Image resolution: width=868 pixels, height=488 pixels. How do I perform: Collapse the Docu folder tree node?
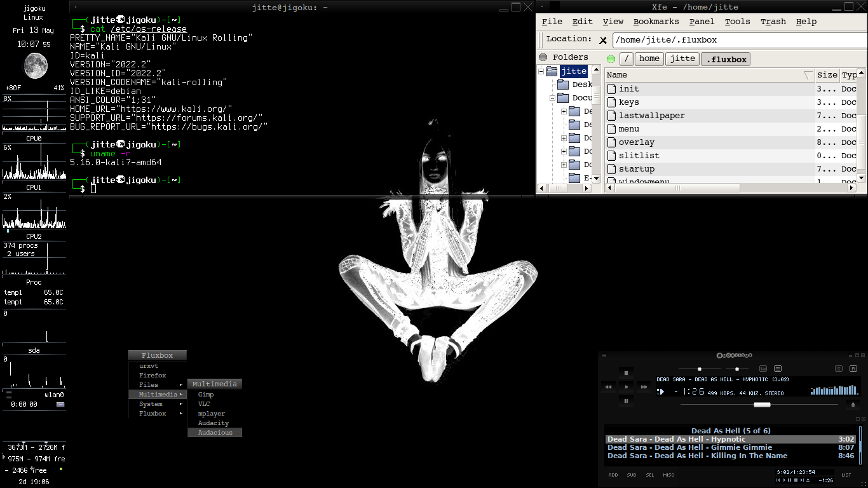click(x=553, y=98)
